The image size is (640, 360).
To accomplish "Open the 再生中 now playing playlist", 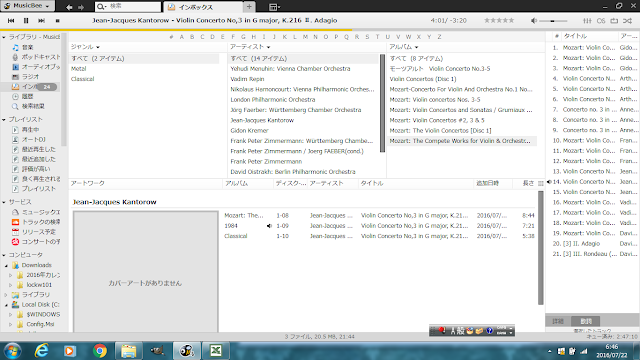I will point(26,129).
